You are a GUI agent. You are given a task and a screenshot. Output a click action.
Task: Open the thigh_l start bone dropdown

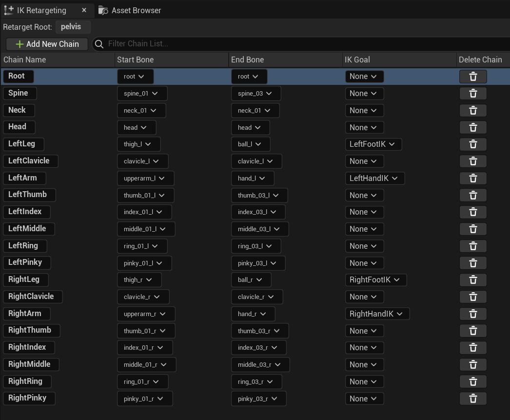139,144
